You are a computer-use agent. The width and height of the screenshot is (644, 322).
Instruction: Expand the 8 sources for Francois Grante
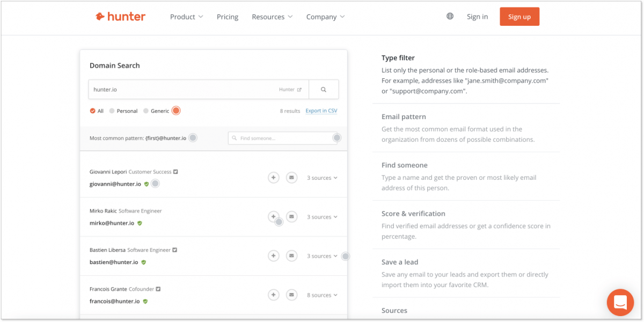click(322, 295)
